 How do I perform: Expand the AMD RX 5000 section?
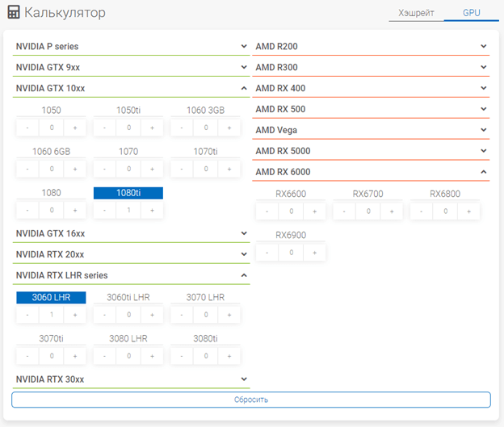click(x=371, y=151)
